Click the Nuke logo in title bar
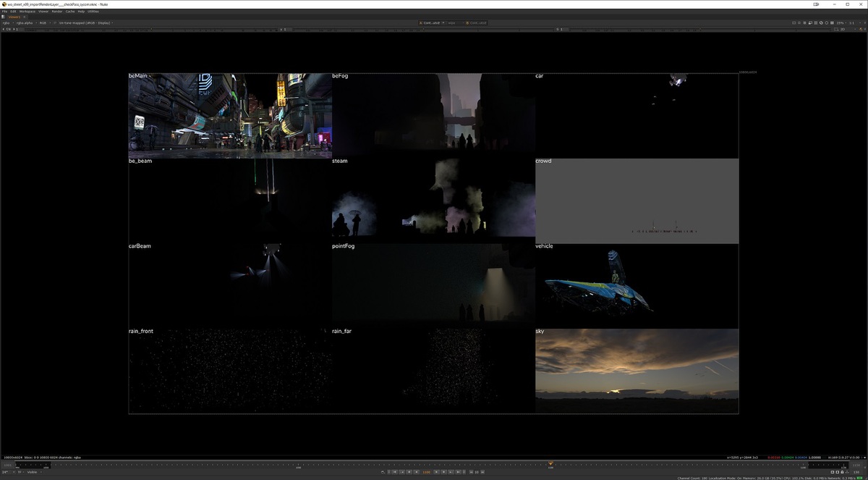Image resolution: width=868 pixels, height=480 pixels. click(x=4, y=4)
